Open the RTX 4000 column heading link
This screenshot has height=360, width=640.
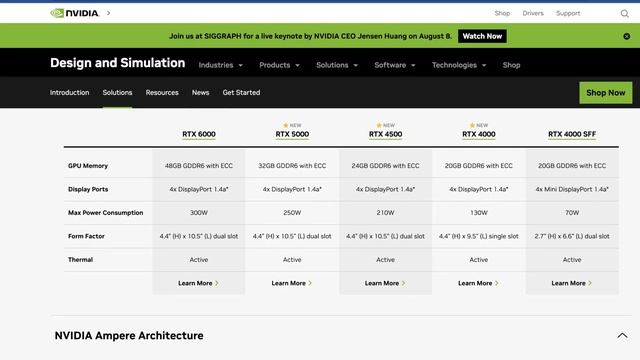point(479,134)
